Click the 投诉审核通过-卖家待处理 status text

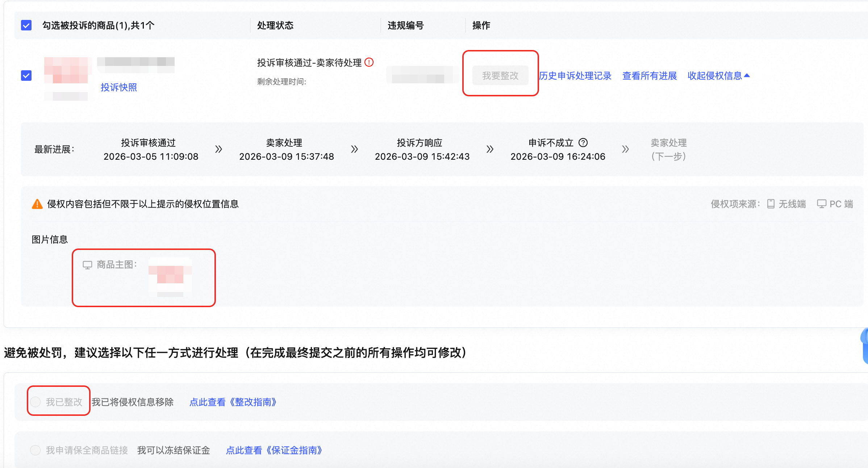point(309,63)
